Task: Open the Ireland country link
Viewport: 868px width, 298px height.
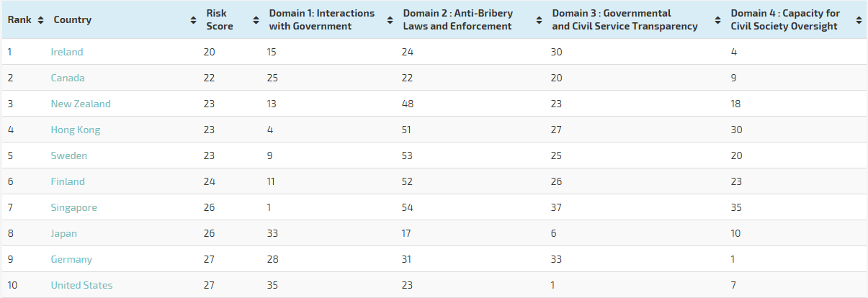Action: pyautogui.click(x=67, y=52)
